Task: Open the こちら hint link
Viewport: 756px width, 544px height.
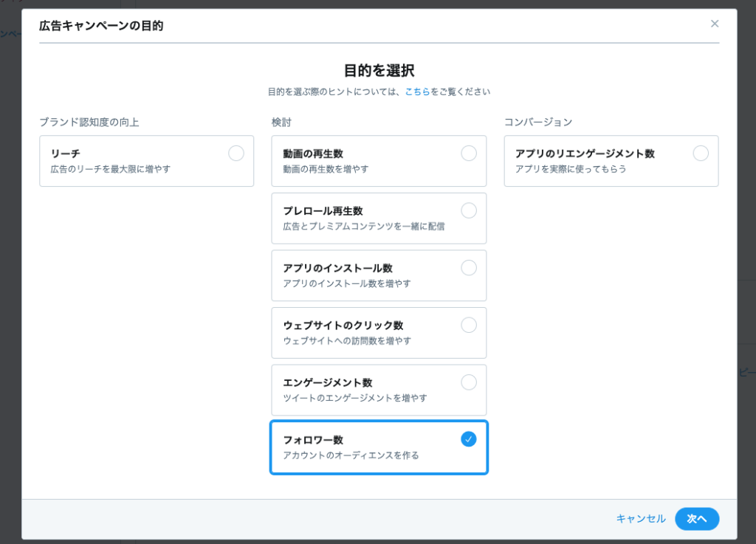Action: 417,92
